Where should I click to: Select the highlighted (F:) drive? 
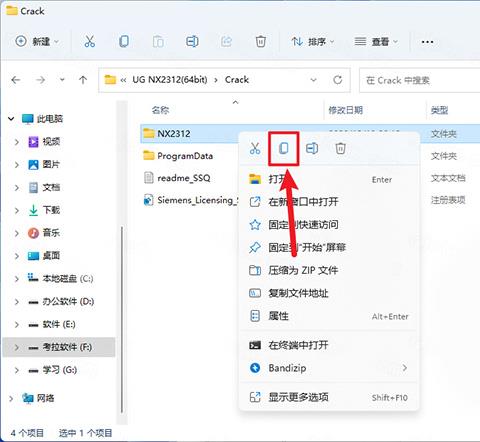pos(59,347)
